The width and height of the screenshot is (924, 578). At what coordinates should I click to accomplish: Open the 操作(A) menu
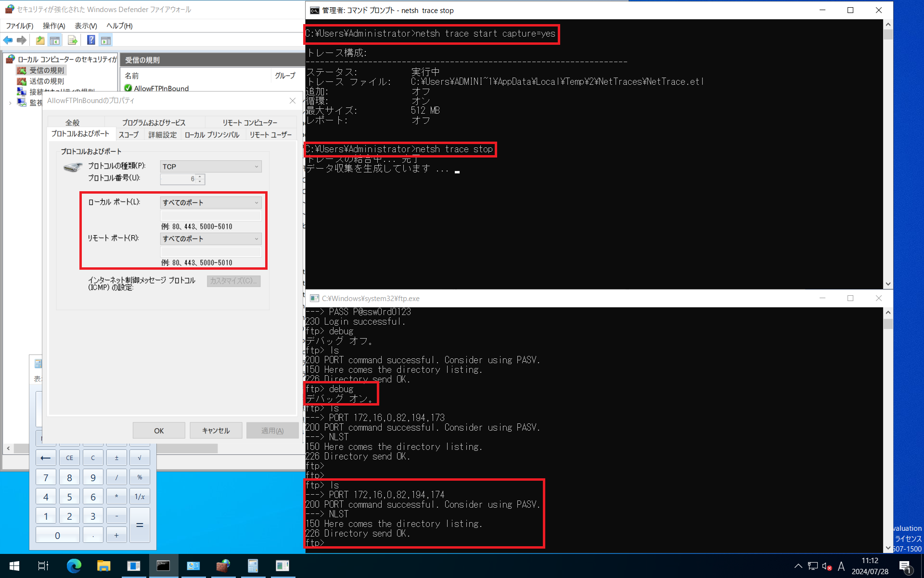(x=53, y=26)
